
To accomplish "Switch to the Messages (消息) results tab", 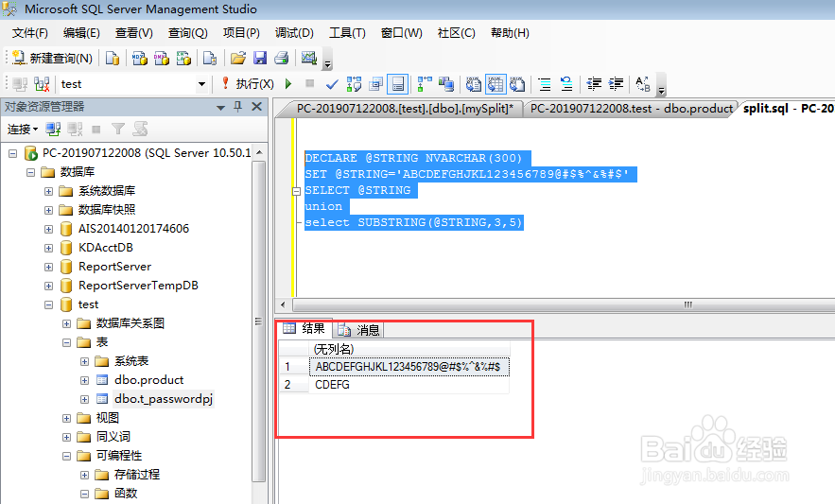I will click(359, 330).
